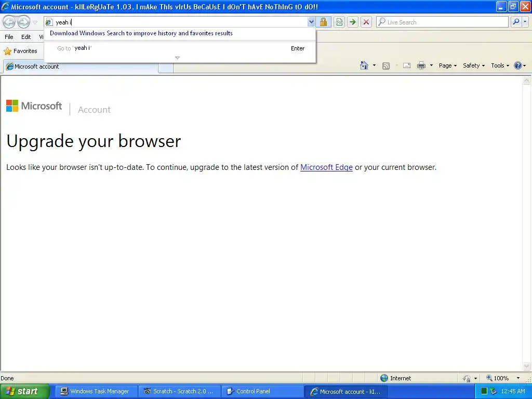Screen dimensions: 532x399
Task: Click the Home house icon
Action: tap(364, 65)
